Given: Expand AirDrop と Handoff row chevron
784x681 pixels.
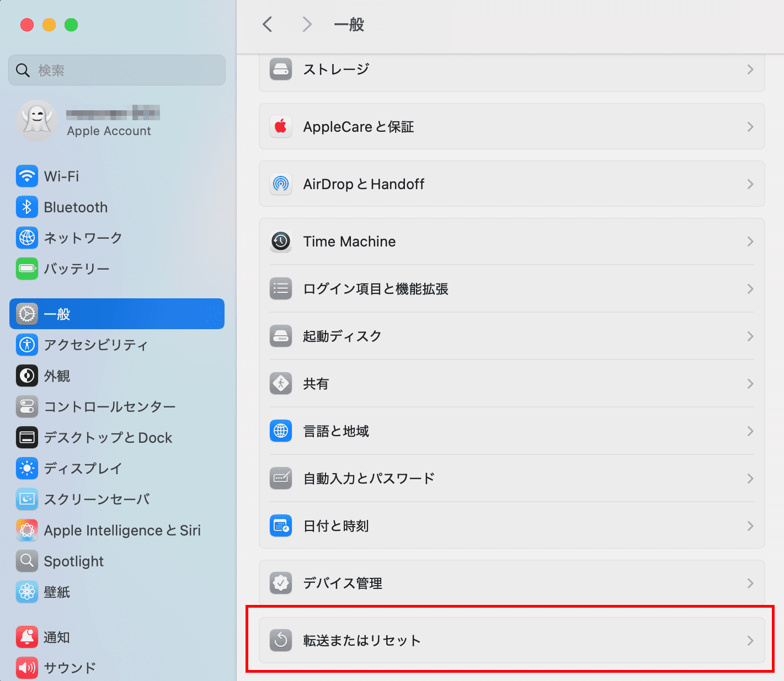Looking at the screenshot, I should [x=750, y=184].
